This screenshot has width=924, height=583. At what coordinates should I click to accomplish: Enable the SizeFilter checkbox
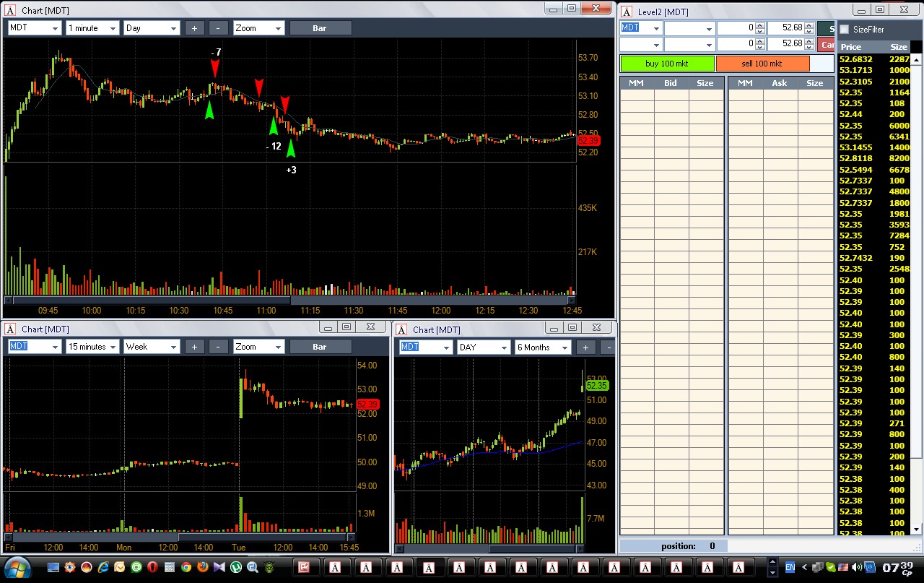tap(845, 30)
